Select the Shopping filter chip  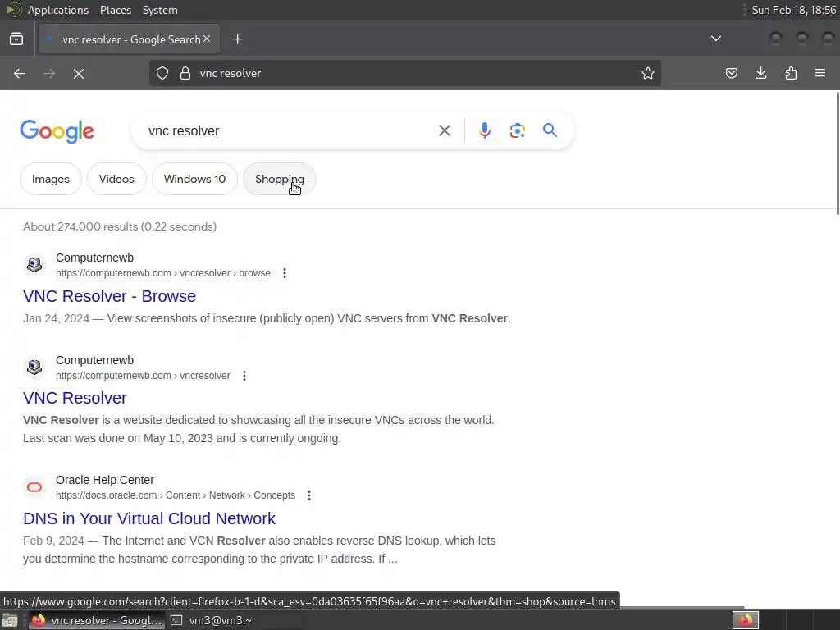pos(279,179)
